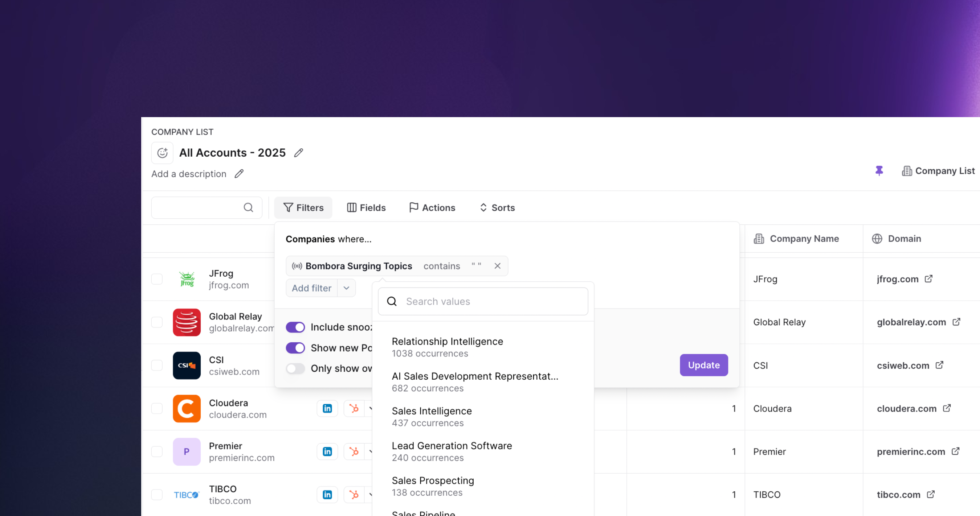Click the Add filter button
The width and height of the screenshot is (980, 516).
coord(311,288)
